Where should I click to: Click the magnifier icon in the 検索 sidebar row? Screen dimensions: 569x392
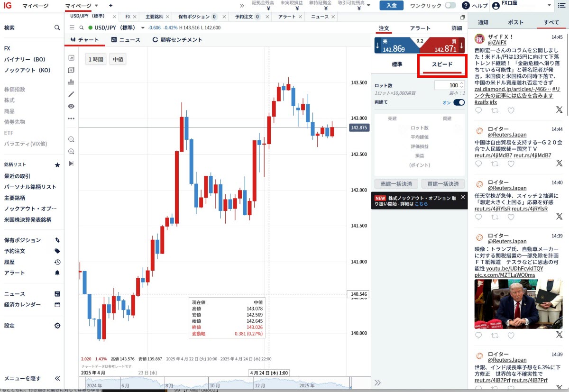click(x=57, y=28)
